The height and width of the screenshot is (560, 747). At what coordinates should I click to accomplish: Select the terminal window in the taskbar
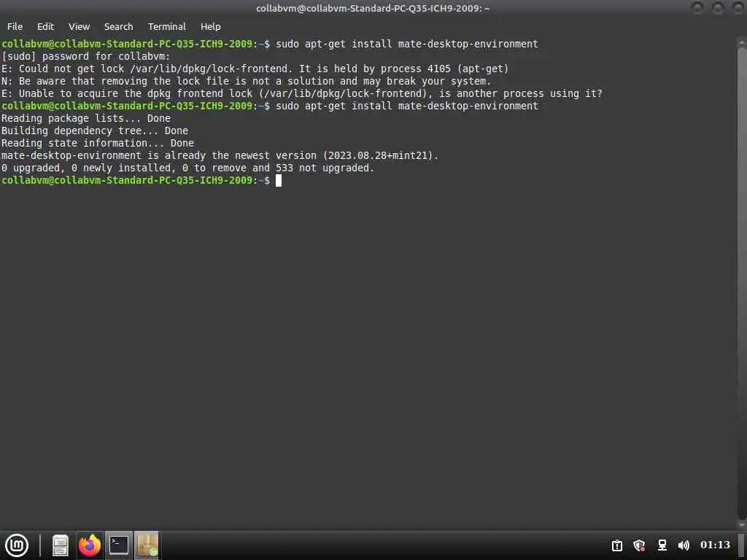119,545
